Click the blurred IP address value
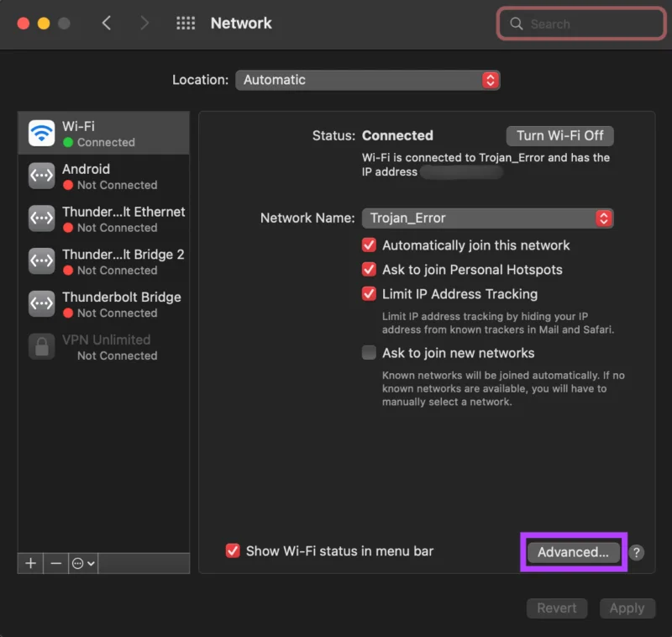This screenshot has height=637, width=672. 461,172
